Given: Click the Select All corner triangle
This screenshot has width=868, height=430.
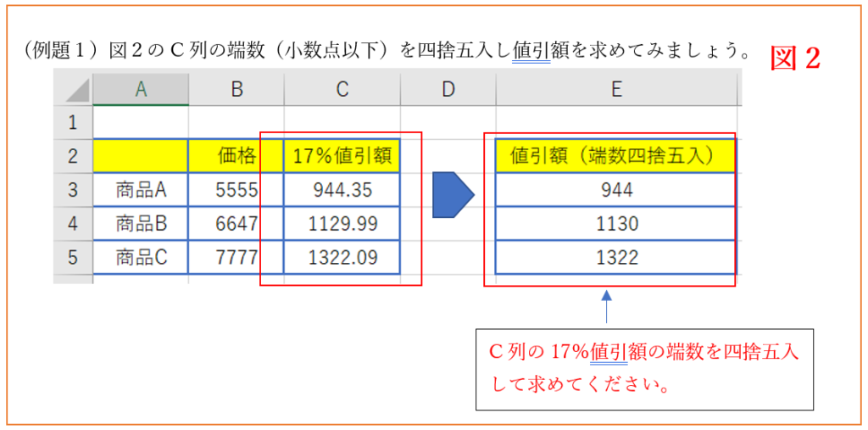Looking at the screenshot, I should click(x=74, y=88).
